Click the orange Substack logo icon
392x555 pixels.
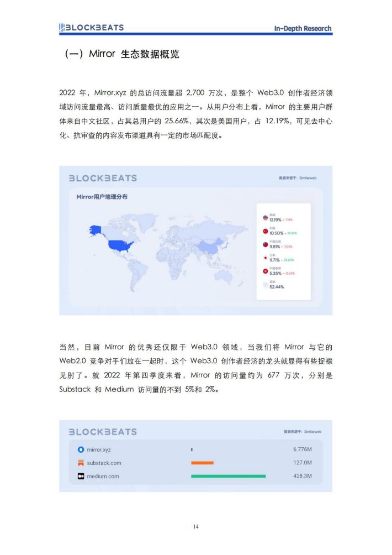(81, 463)
